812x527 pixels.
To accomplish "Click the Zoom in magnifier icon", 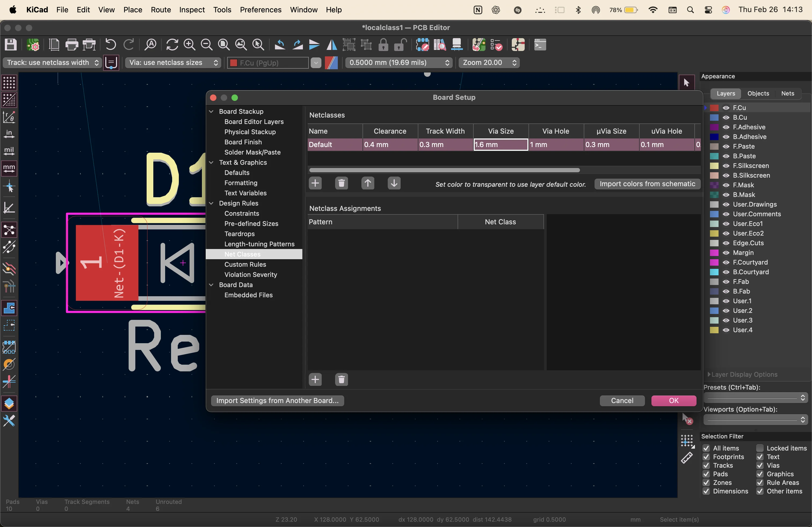I will coord(189,45).
